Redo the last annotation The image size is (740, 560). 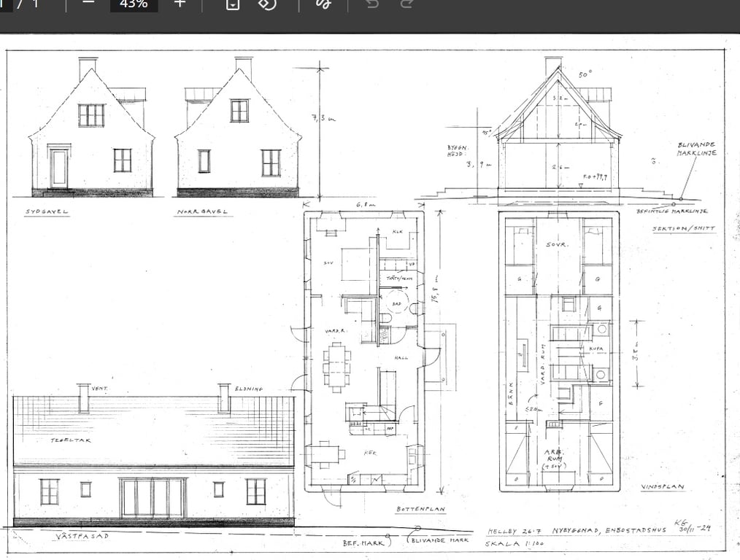(406, 4)
